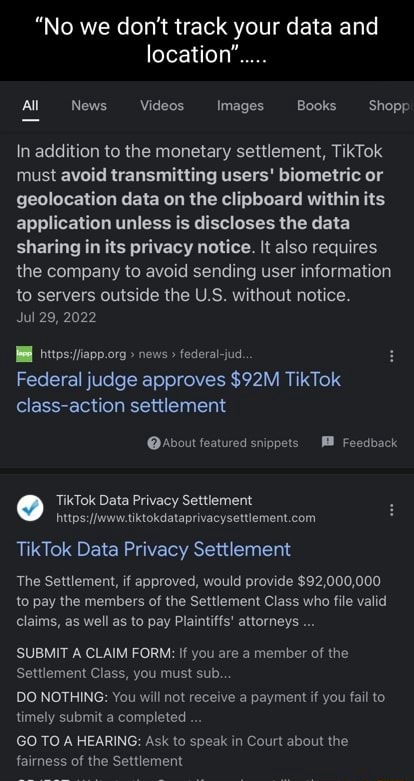Click the About featured snippets question icon

[x=154, y=443]
